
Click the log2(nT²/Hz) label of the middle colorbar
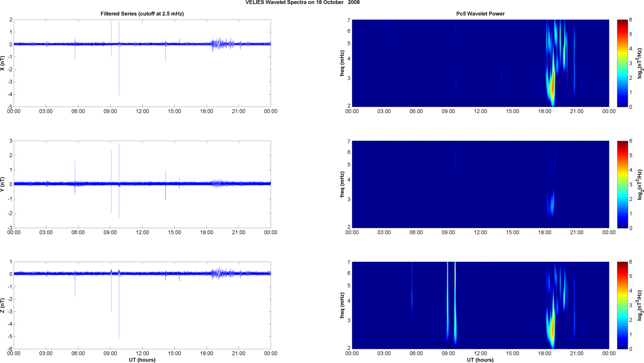[x=640, y=184]
